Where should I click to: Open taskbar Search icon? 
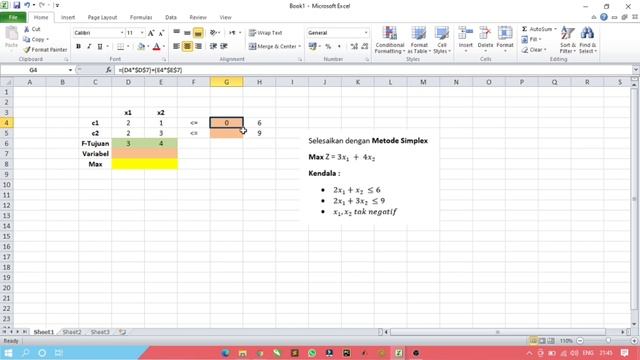25,353
